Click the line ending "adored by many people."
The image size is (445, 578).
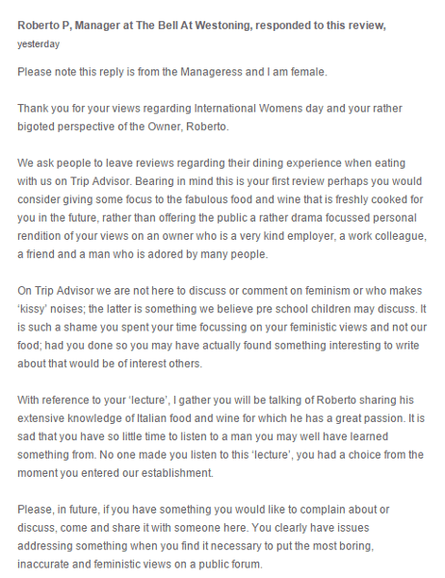[143, 254]
